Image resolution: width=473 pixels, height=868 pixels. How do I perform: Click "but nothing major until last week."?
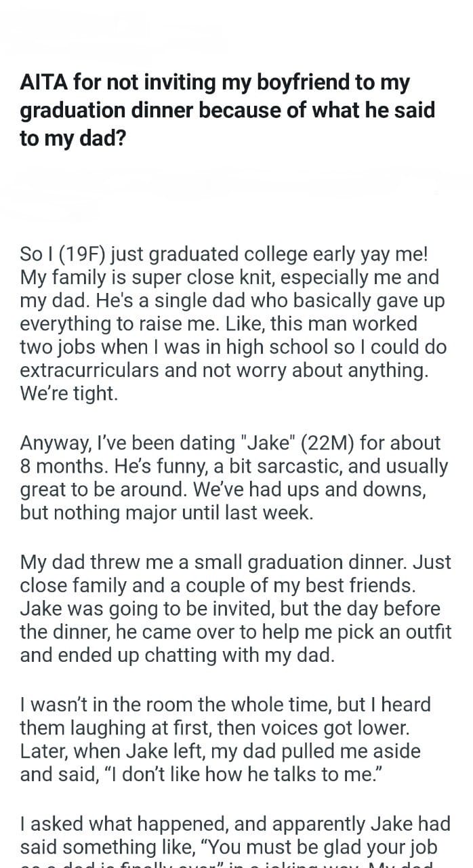point(167,513)
